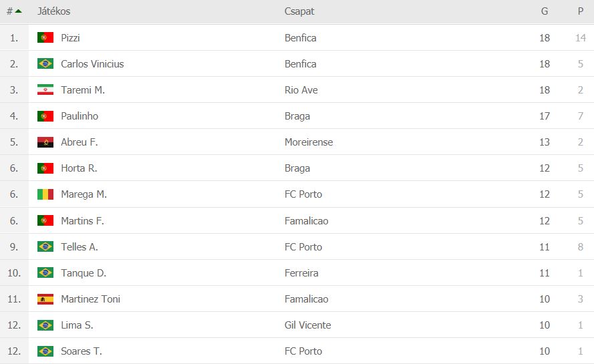This screenshot has width=594, height=364.
Task: Click Portugal flag next to Pizzi
Action: [x=45, y=37]
